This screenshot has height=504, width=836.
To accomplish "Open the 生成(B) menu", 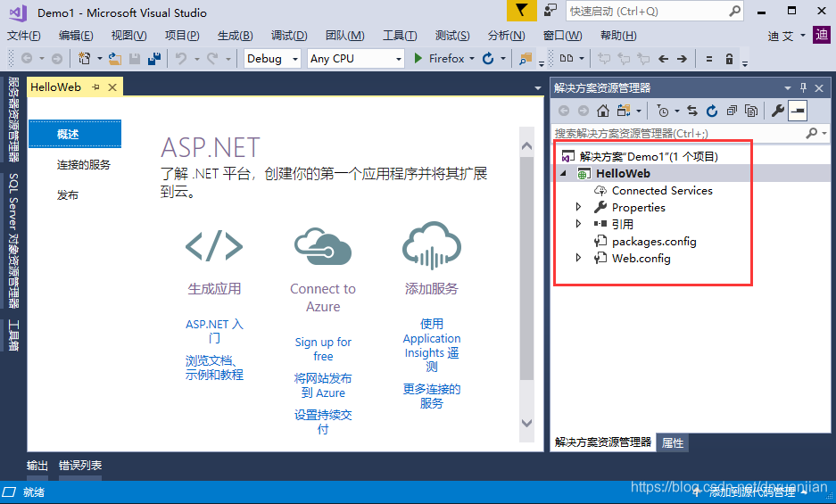I will click(236, 36).
